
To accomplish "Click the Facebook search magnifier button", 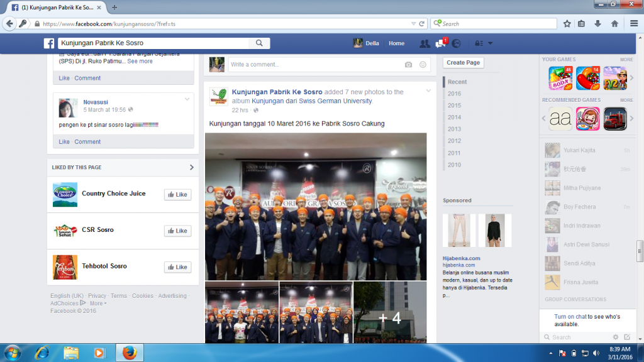I will pyautogui.click(x=259, y=43).
